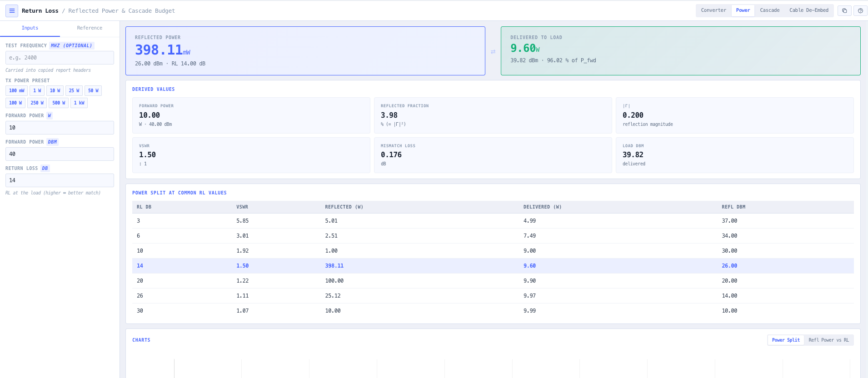Focus the Test Frequency MHz field
The height and width of the screenshot is (378, 868).
click(x=60, y=58)
